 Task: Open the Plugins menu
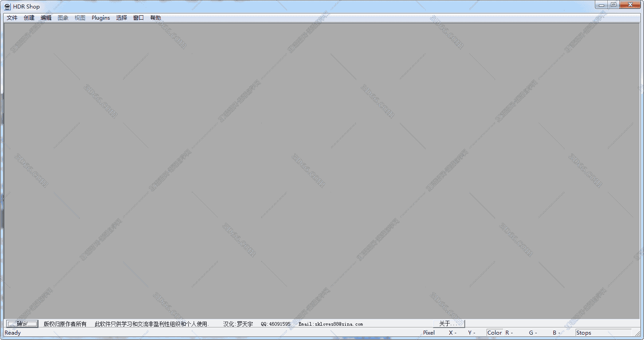[101, 18]
